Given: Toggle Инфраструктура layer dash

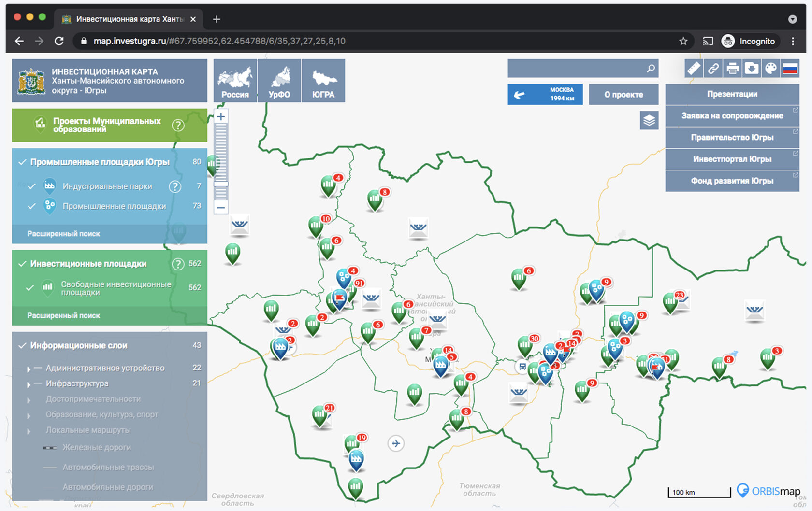Looking at the screenshot, I should (x=38, y=383).
